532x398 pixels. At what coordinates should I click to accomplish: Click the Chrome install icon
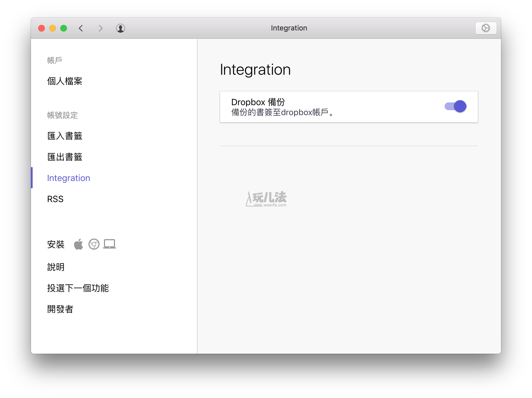click(94, 244)
